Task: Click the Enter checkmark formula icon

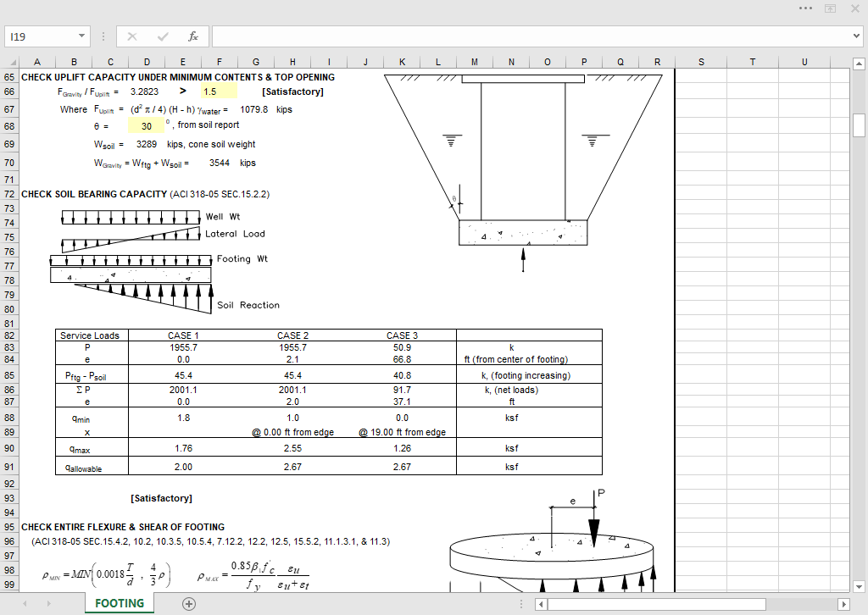Action: click(162, 36)
